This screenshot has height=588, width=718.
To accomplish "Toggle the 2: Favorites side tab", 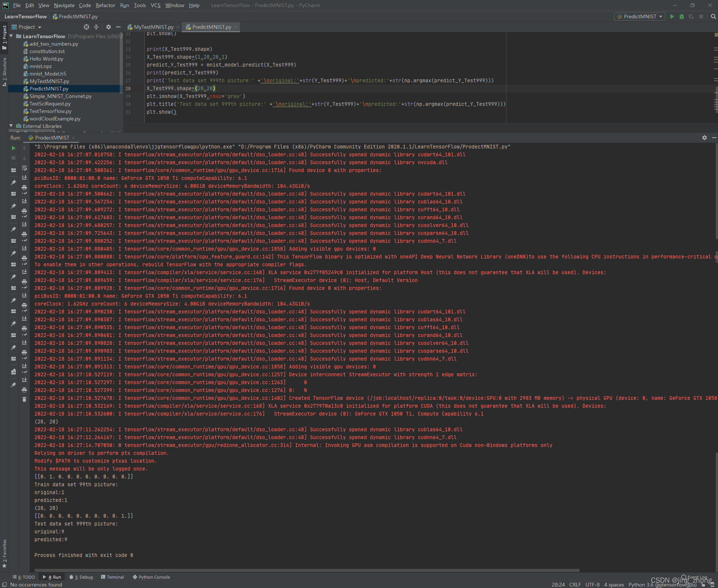I will [x=4, y=554].
